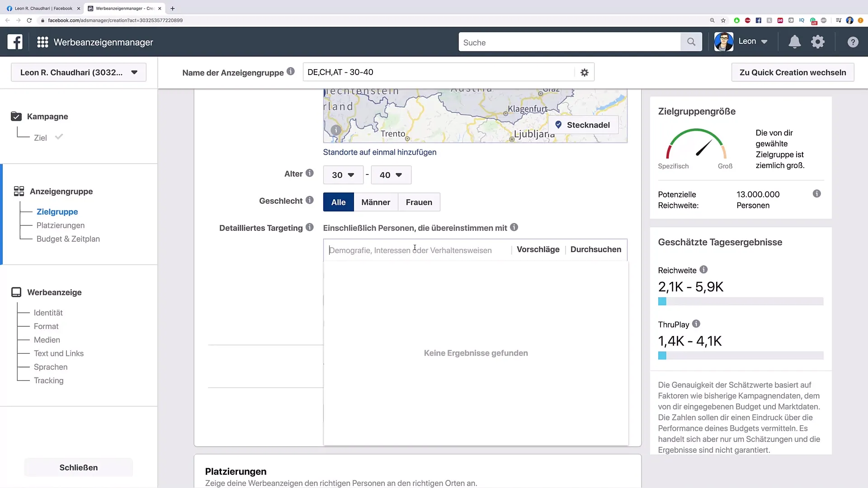Go to Zielgruppe section
The width and height of the screenshot is (868, 488).
[57, 211]
